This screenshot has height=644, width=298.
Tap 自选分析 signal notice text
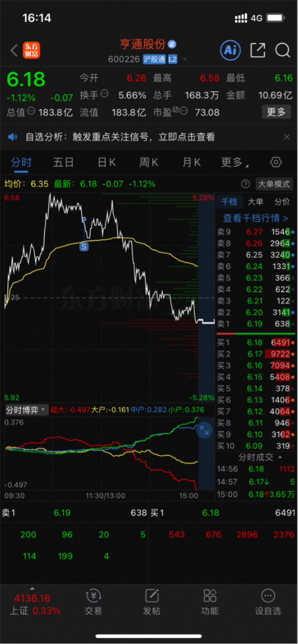coord(120,137)
